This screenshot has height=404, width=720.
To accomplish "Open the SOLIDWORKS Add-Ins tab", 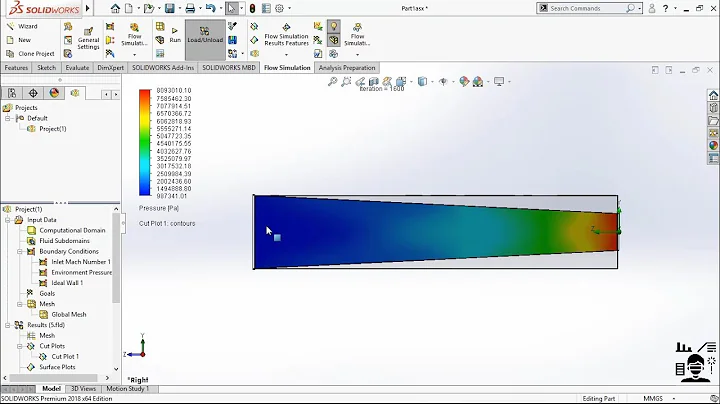I will point(163,67).
